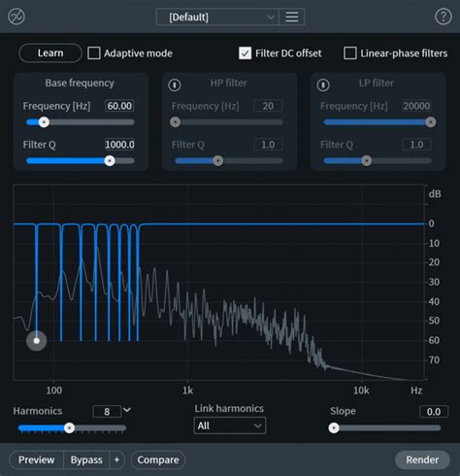Open the preset hamburger menu

[292, 17]
